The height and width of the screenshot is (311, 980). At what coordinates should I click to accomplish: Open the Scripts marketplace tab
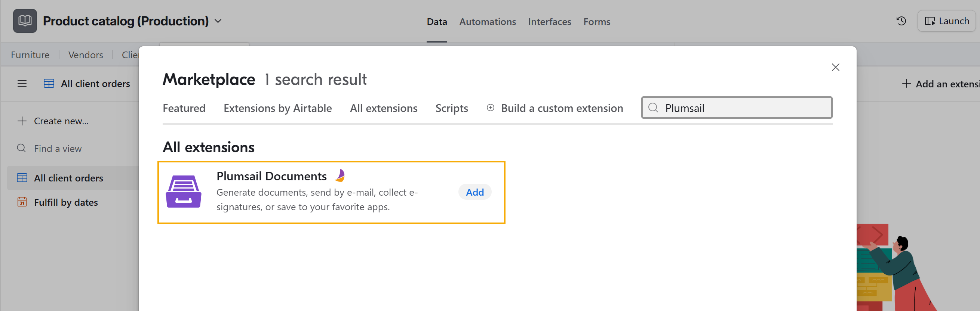click(x=452, y=108)
